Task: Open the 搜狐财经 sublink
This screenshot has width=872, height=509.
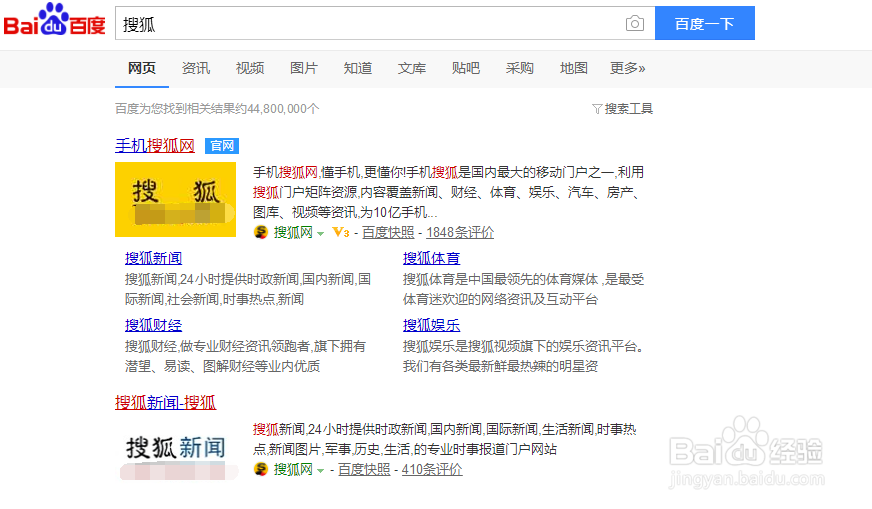Action: [x=153, y=325]
